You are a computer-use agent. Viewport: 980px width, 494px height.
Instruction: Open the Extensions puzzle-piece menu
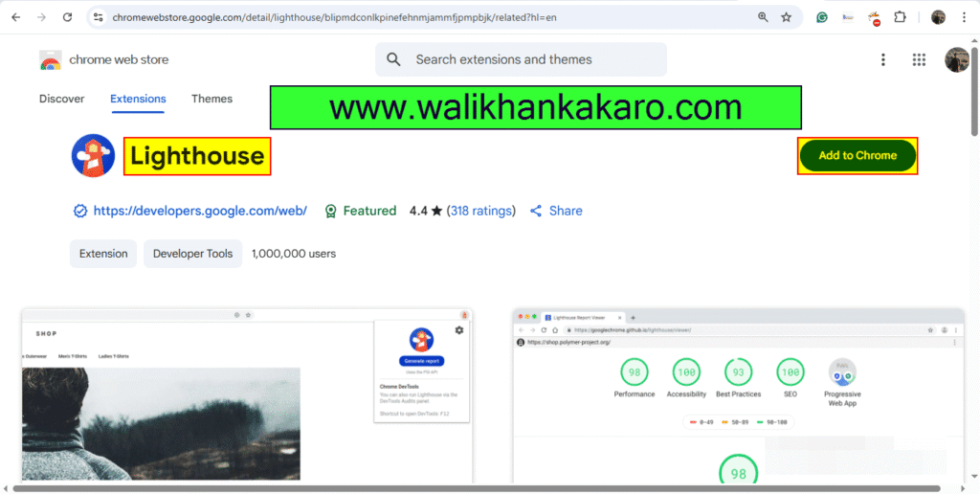click(900, 17)
